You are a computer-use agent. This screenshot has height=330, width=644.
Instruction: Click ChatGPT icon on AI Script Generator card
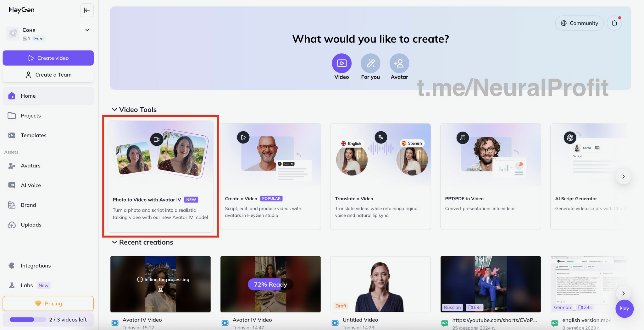point(570,138)
